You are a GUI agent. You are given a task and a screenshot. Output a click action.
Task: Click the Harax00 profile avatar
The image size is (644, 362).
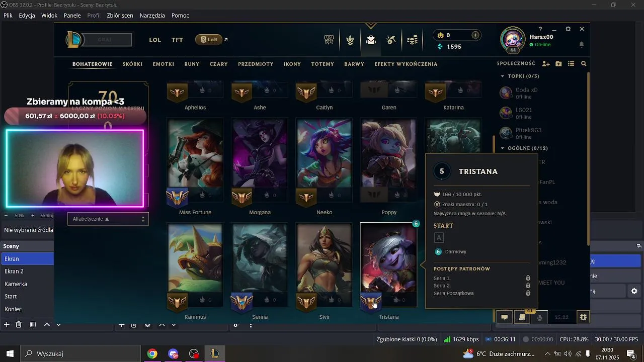tap(513, 39)
